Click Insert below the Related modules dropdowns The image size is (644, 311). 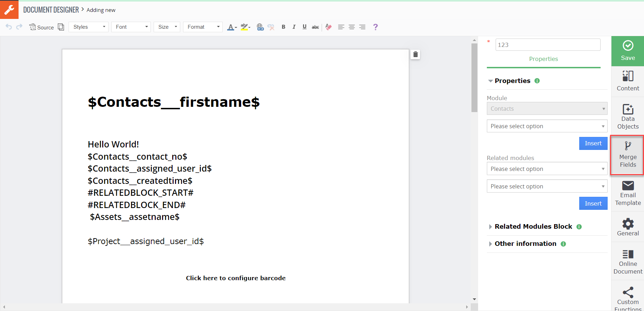(x=593, y=203)
